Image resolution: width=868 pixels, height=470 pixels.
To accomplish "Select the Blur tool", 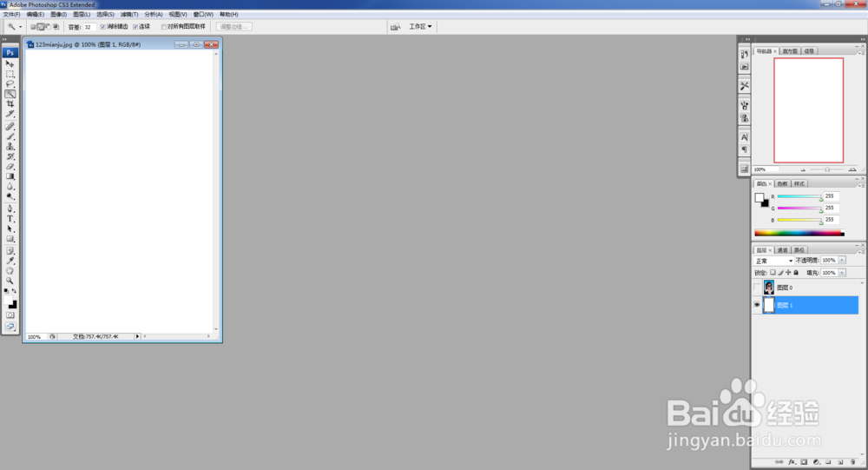I will click(x=10, y=186).
